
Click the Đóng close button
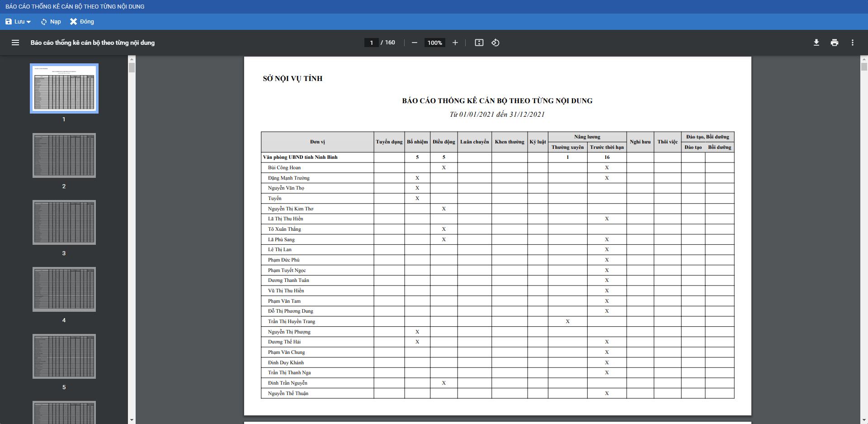pos(82,22)
